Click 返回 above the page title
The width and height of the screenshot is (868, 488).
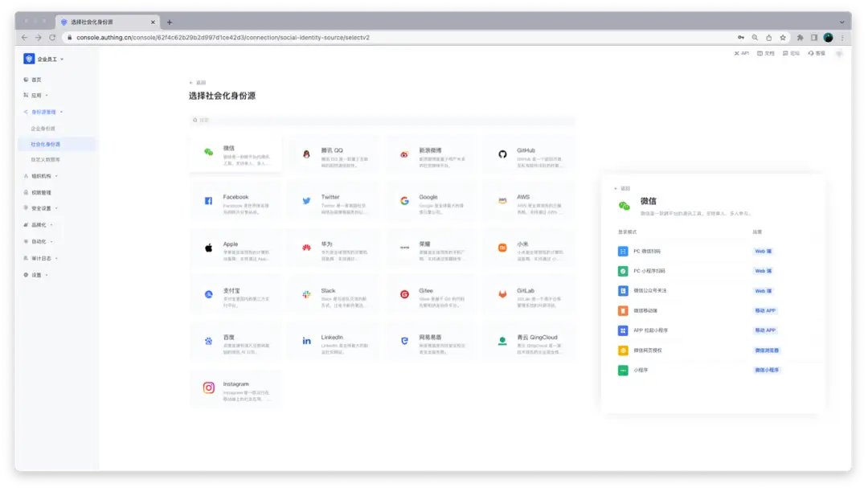(198, 83)
